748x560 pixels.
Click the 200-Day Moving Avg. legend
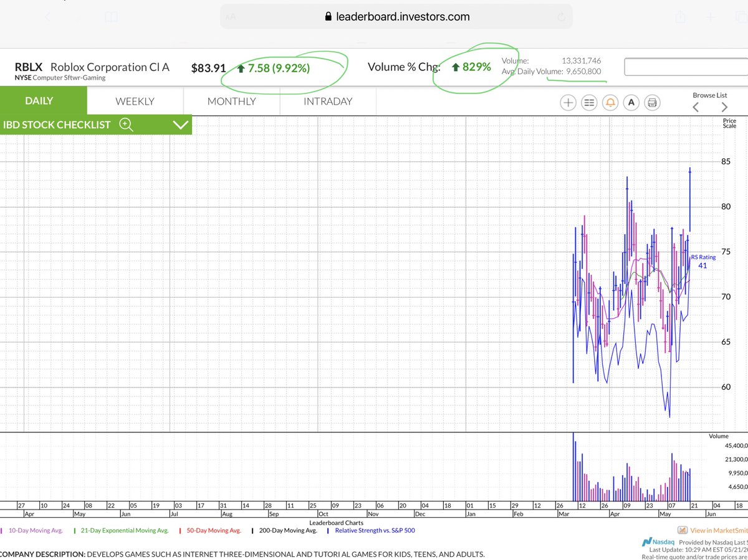pyautogui.click(x=287, y=531)
